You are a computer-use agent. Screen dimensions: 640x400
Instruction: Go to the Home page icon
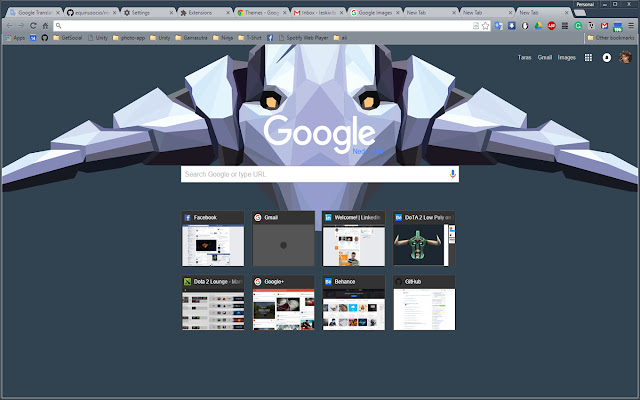[45, 26]
